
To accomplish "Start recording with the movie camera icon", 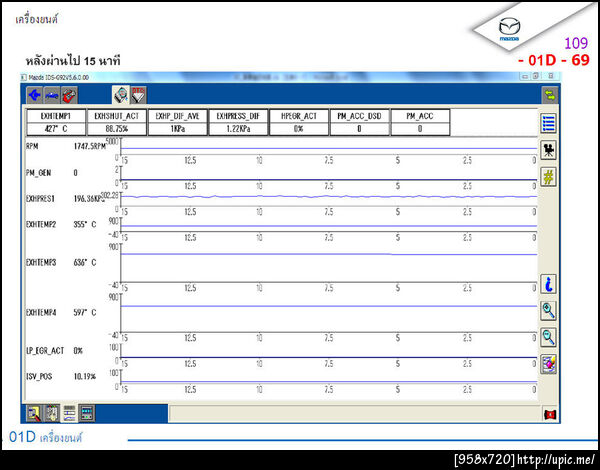I will coord(548,150).
